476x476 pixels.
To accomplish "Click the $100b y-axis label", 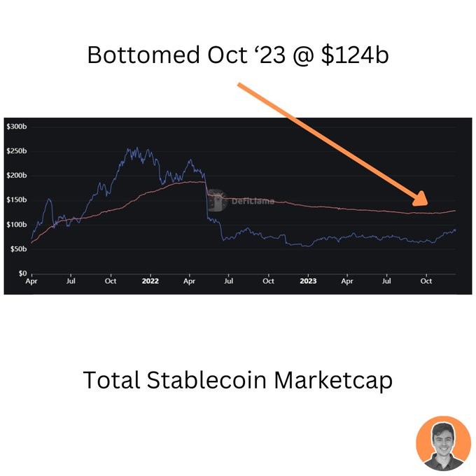I will coord(16,225).
